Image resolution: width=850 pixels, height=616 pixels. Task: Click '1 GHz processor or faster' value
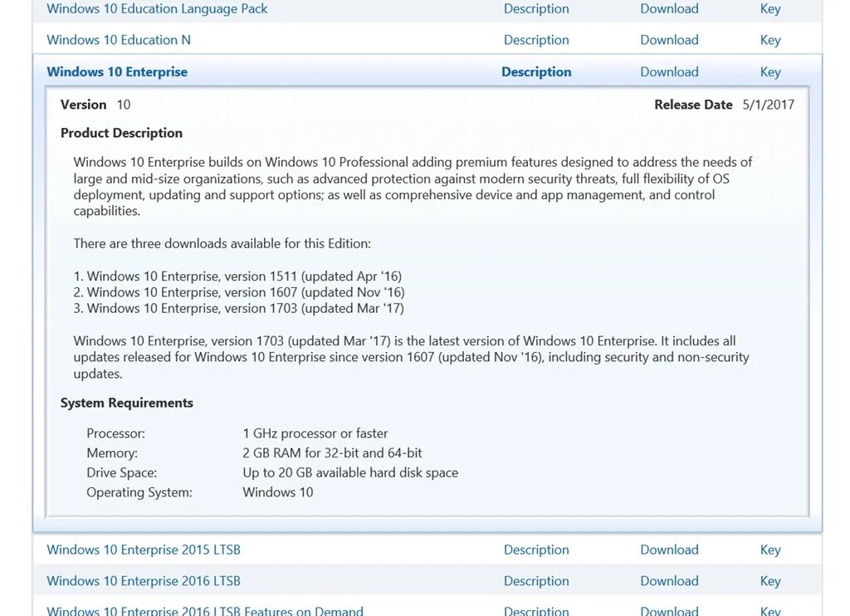pos(315,433)
